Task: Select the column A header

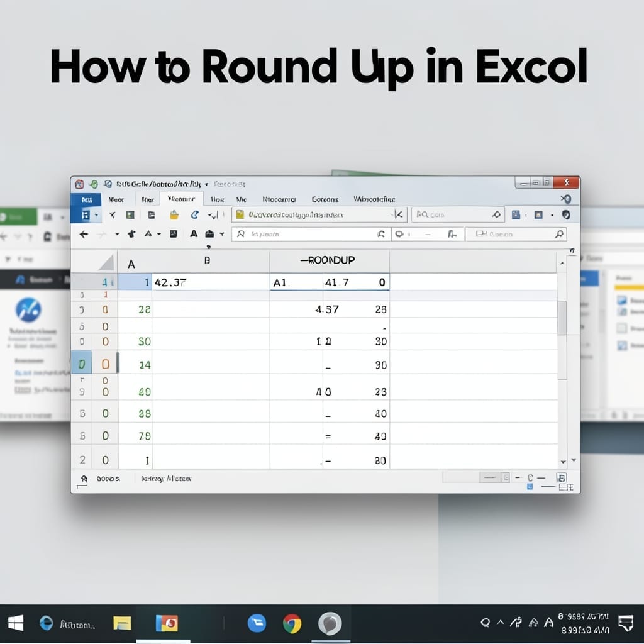Action: (x=131, y=264)
